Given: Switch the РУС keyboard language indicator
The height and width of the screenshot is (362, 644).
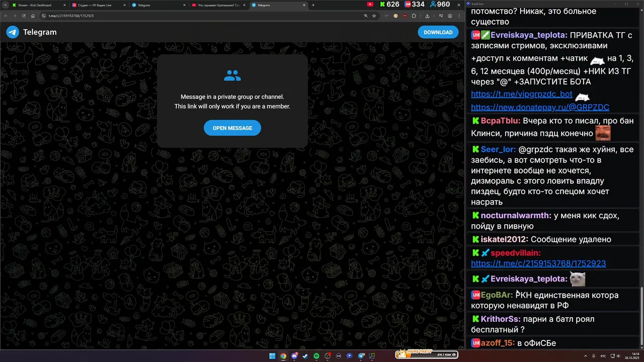Looking at the screenshot, I should click(603, 356).
